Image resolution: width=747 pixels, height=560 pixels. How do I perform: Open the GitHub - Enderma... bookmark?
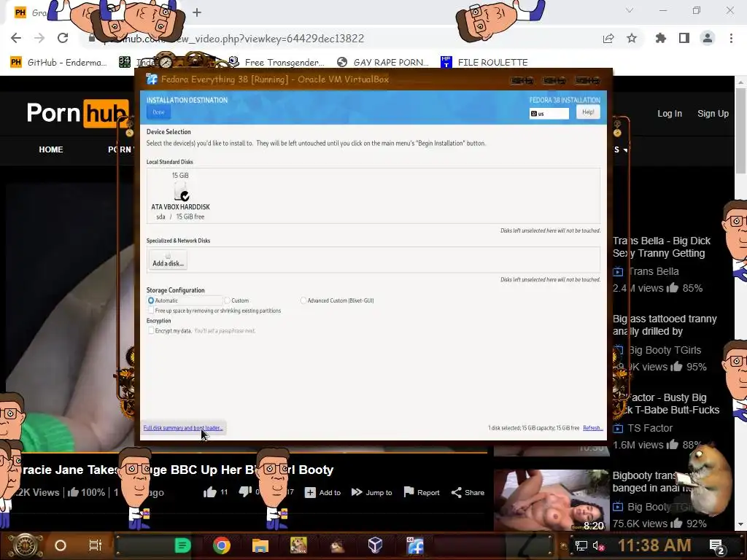tap(59, 63)
